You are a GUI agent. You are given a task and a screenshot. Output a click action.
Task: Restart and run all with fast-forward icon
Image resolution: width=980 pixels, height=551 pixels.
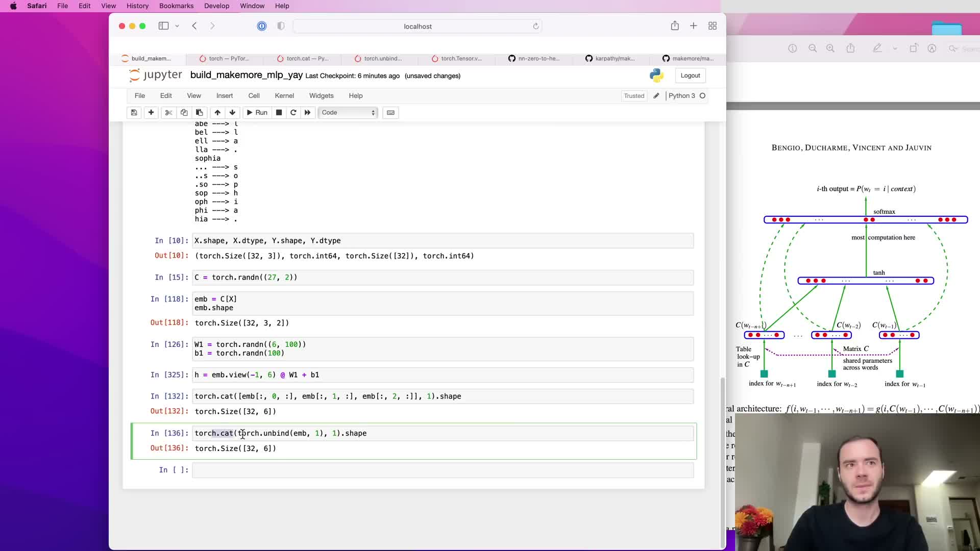(307, 113)
